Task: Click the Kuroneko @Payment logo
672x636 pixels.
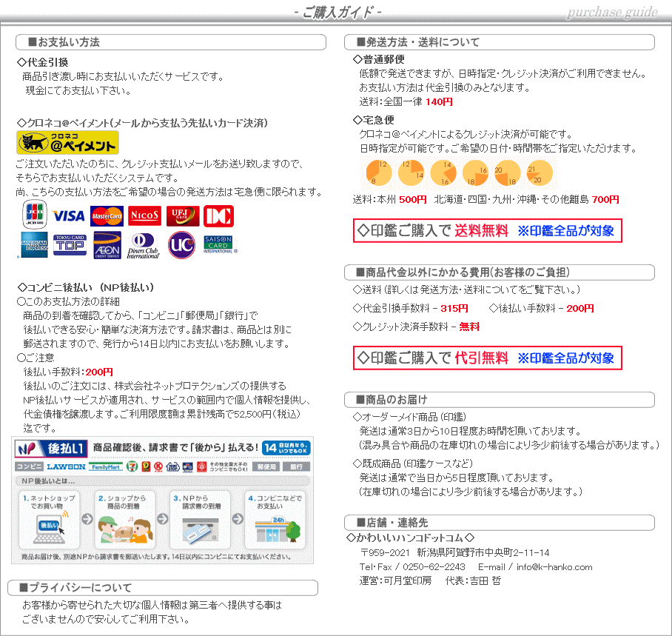Action: coord(67,142)
